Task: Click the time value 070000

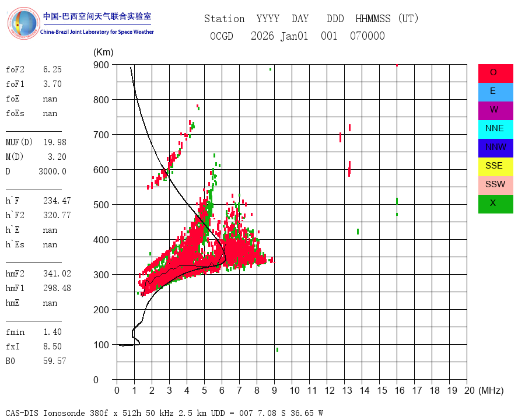Action: (367, 36)
